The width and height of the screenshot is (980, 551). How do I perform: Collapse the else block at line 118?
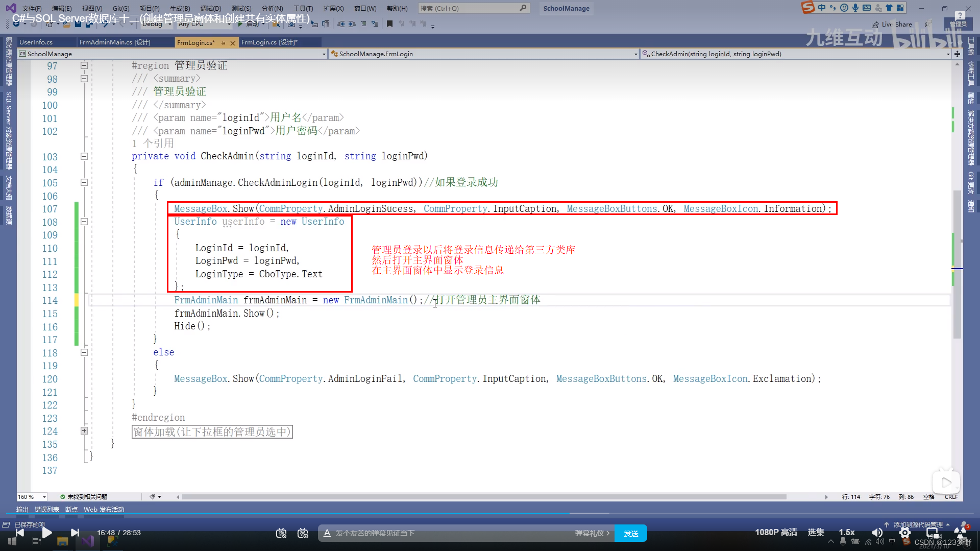click(84, 352)
